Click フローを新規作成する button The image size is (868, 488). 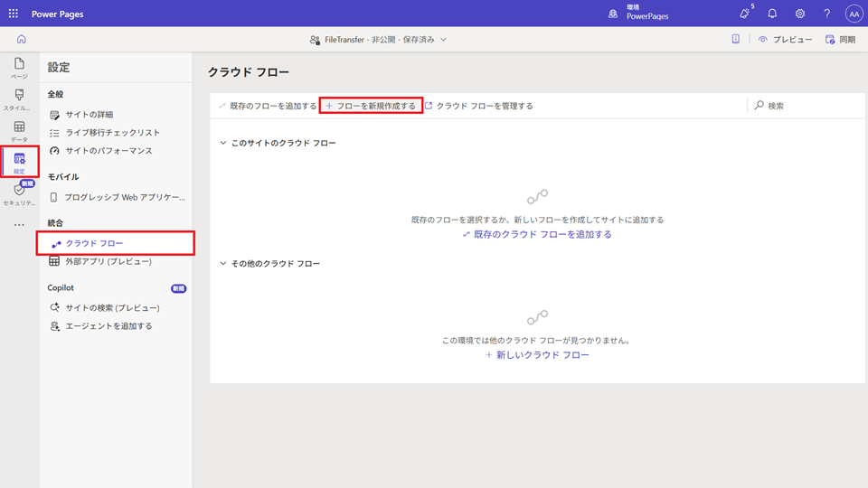point(371,106)
